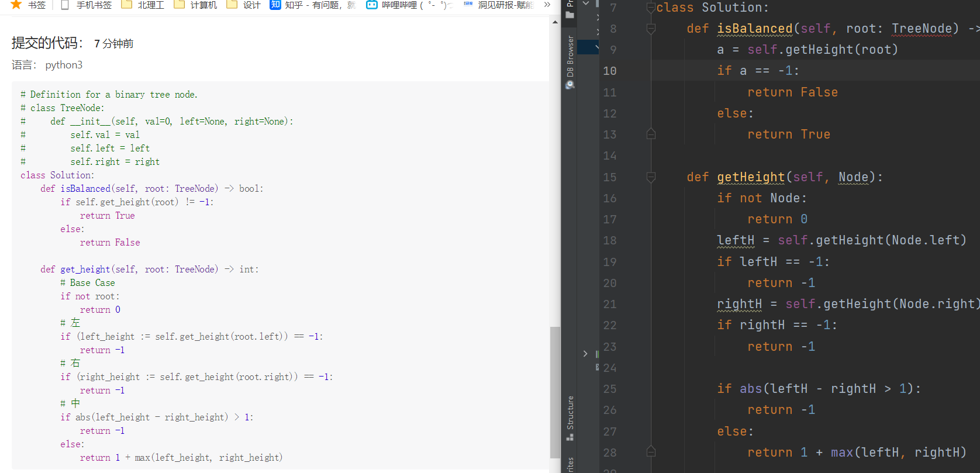Open the 手机书签 bookmark

click(86, 5)
